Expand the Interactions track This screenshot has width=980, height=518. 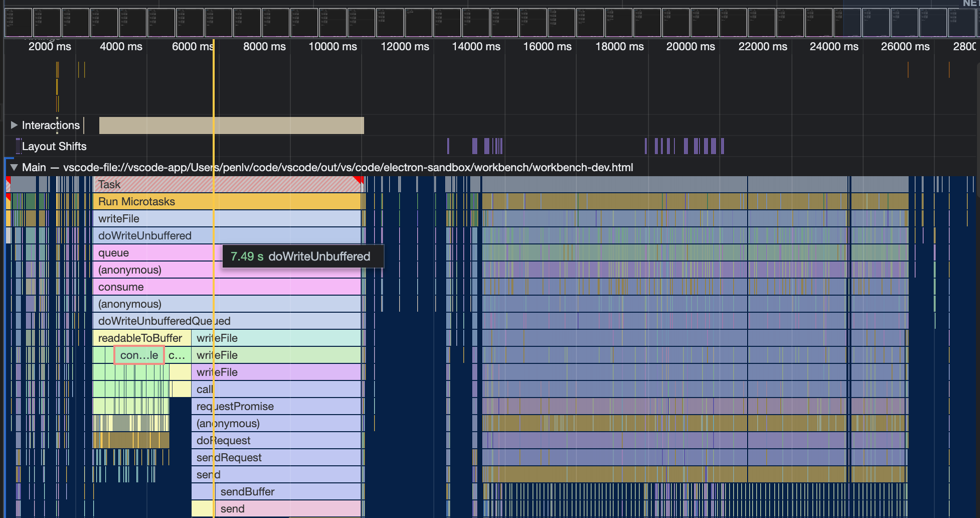click(14, 125)
